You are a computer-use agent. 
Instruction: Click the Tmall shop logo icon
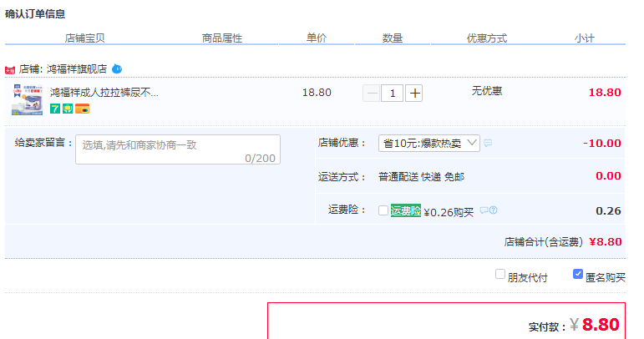(10, 70)
